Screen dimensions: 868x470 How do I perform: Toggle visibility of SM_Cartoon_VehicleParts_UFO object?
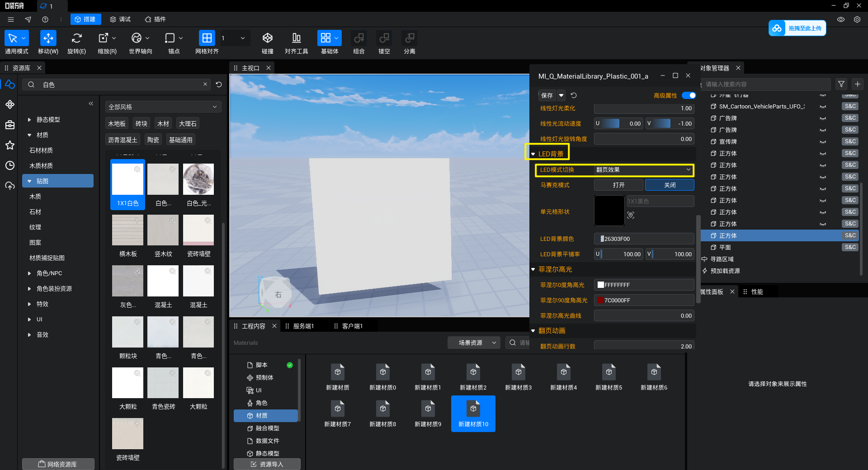[823, 107]
